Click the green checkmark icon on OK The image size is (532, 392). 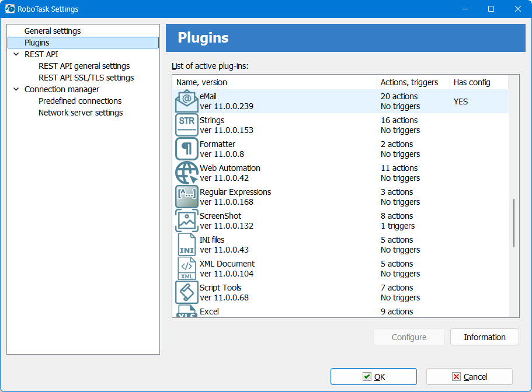(367, 377)
